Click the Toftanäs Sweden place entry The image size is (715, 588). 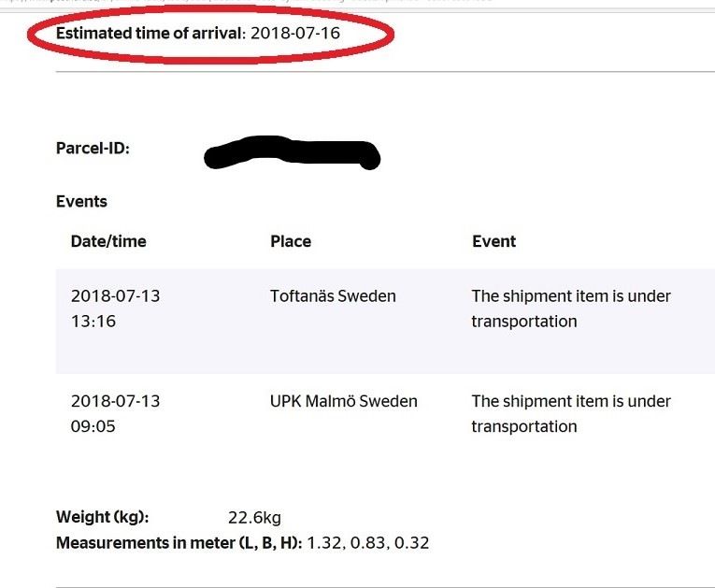tap(333, 296)
